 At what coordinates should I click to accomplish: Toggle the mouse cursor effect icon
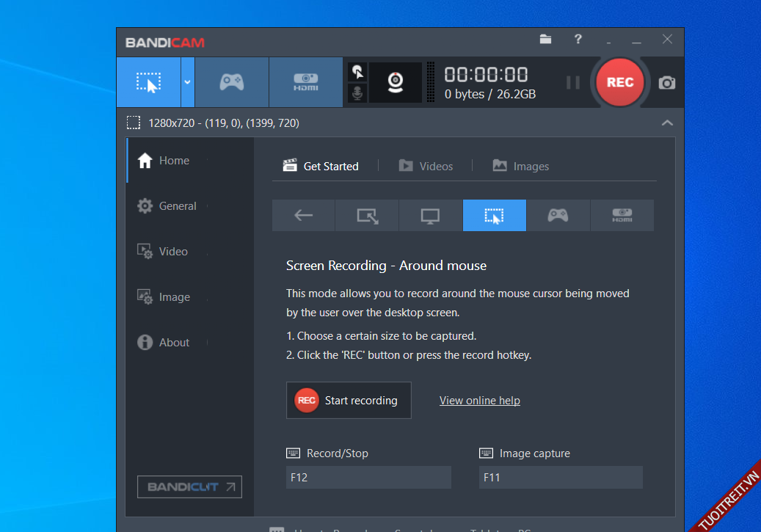pos(357,72)
